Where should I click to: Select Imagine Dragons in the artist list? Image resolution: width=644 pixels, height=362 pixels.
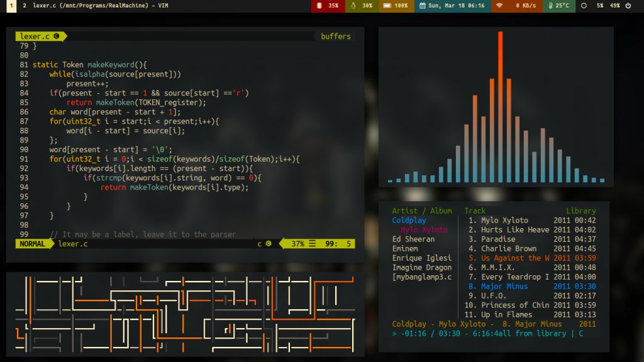[x=421, y=268]
